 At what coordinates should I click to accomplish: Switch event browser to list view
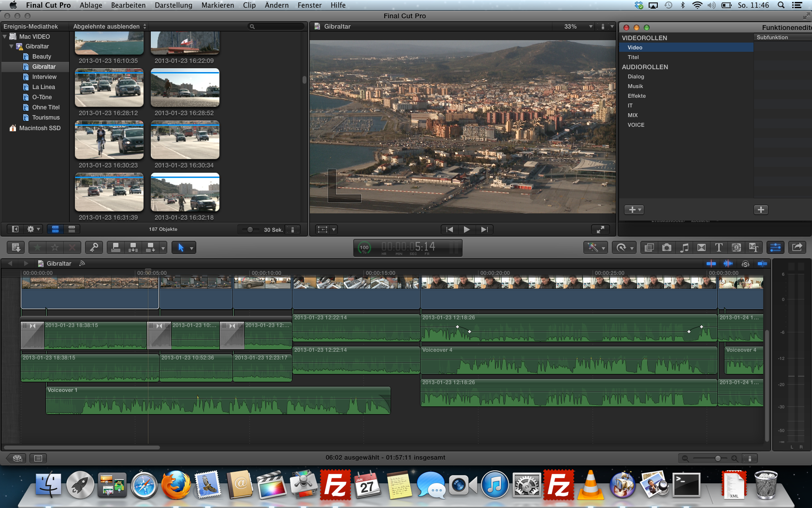coord(72,229)
